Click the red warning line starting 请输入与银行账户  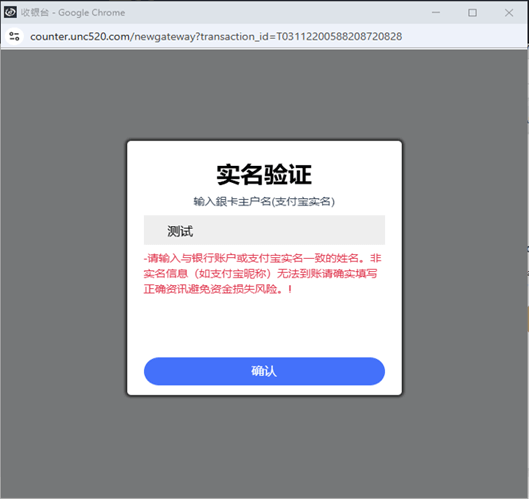pos(262,258)
